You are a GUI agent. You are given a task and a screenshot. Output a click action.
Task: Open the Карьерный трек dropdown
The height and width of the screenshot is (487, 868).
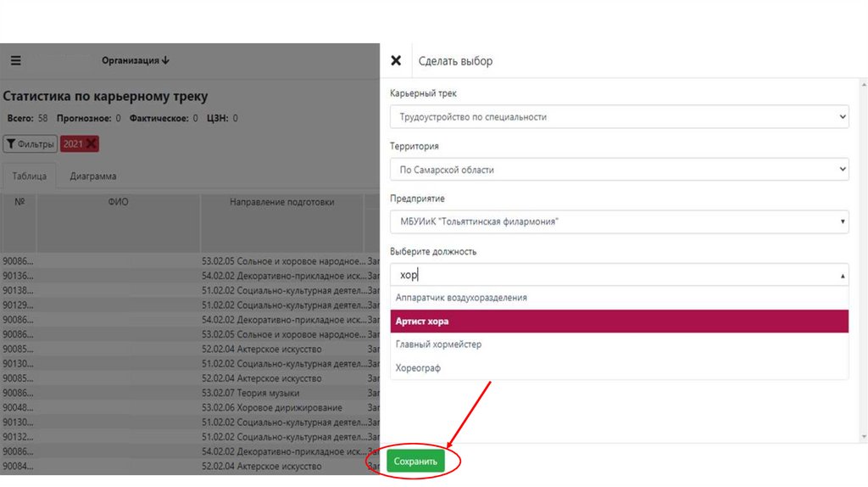(x=619, y=117)
